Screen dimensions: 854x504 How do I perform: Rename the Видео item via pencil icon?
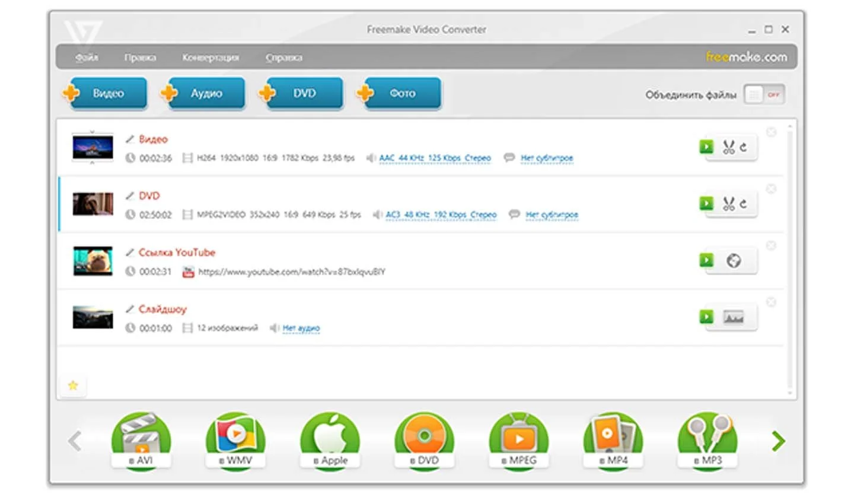(x=130, y=139)
